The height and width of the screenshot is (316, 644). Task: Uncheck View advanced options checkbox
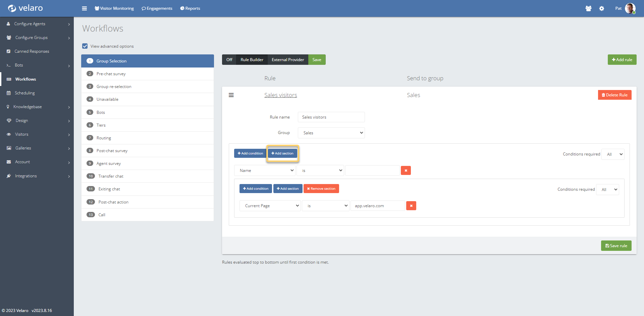point(85,46)
